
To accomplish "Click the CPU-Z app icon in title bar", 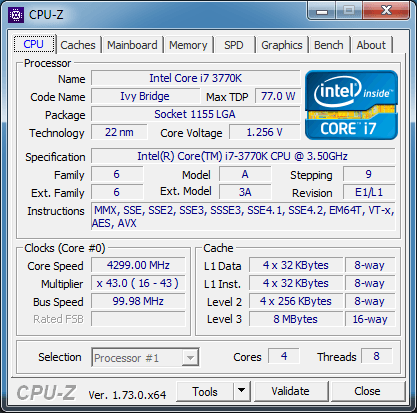I will (16, 15).
